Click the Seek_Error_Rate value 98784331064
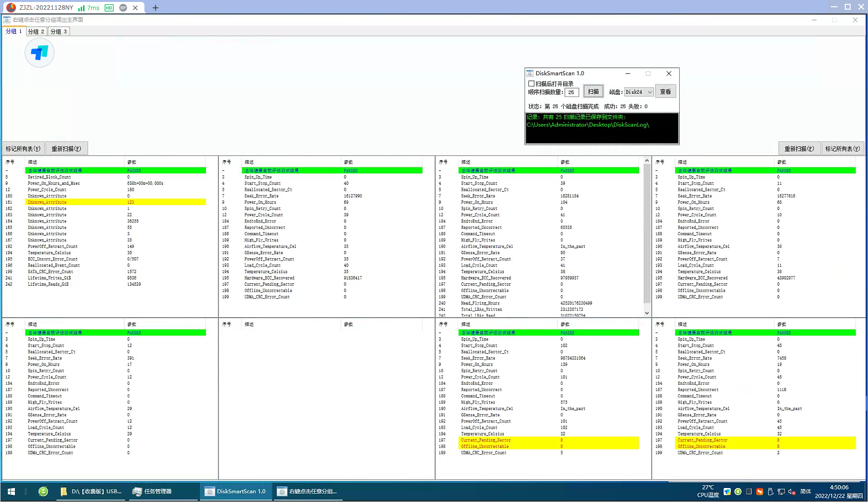868x502 pixels. pos(573,358)
